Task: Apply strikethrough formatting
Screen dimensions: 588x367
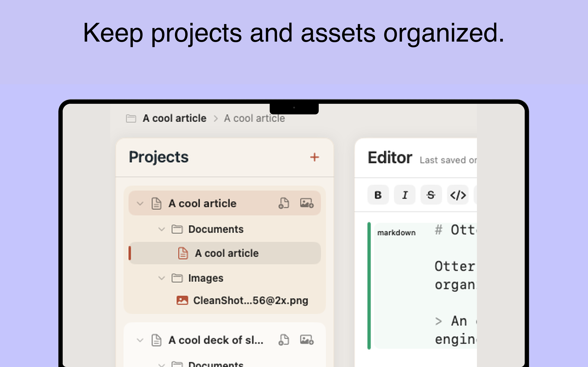Action: [431, 195]
